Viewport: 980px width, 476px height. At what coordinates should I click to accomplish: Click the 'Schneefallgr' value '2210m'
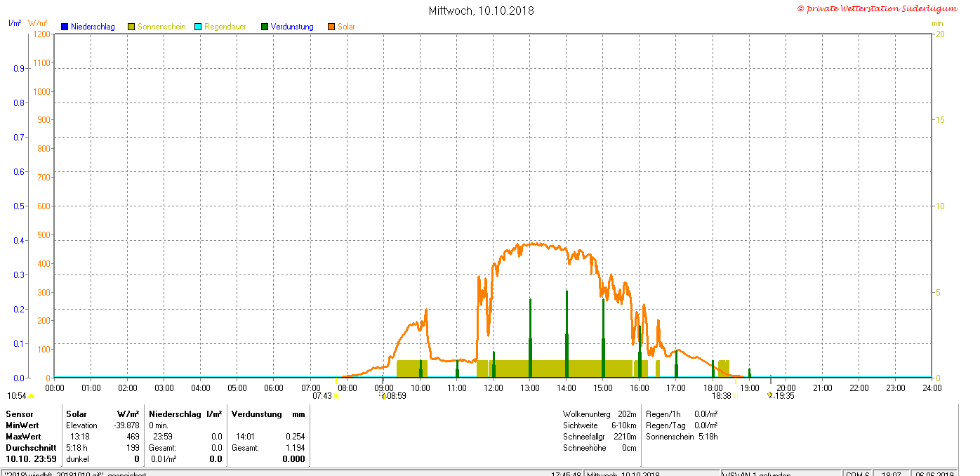click(625, 437)
